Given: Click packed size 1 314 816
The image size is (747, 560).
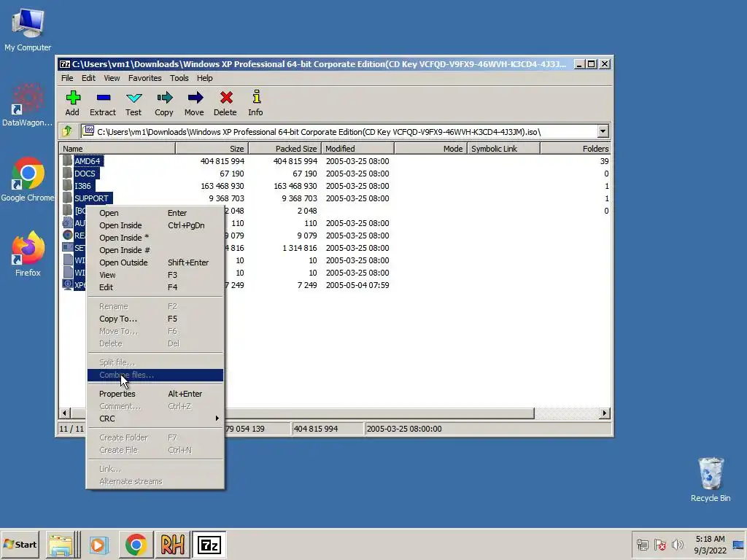Looking at the screenshot, I should [x=300, y=248].
